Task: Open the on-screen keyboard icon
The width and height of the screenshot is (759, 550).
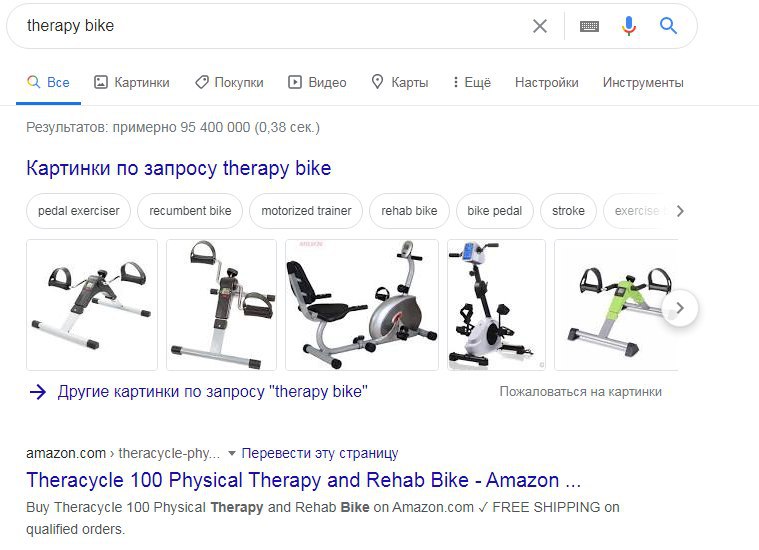Action: point(589,26)
